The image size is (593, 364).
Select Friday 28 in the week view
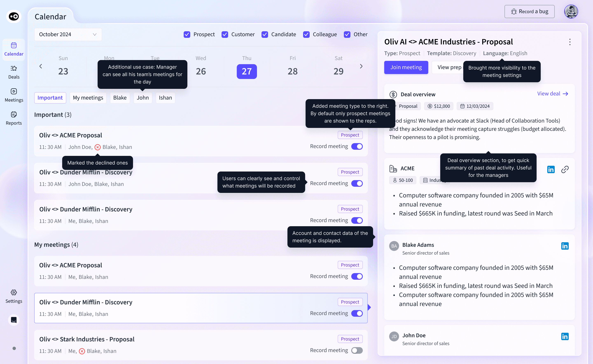292,71
